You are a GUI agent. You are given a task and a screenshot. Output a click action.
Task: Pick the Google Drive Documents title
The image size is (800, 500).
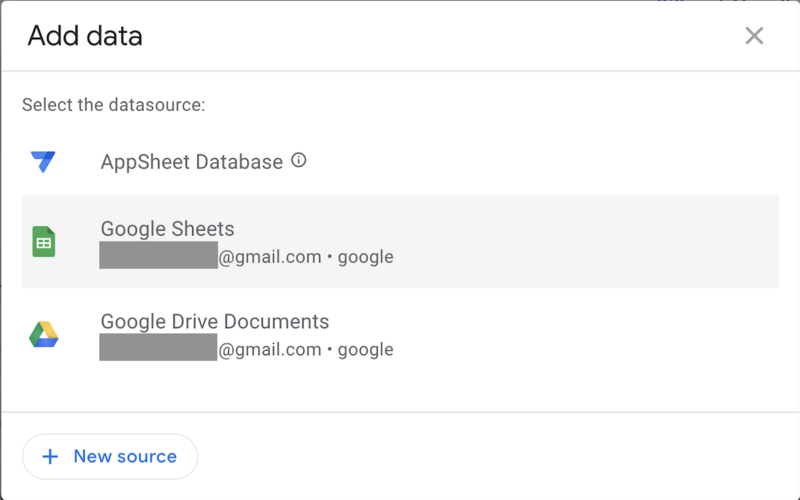click(215, 321)
